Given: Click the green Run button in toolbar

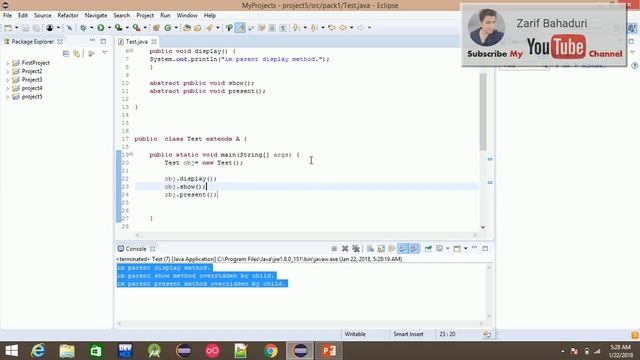Looking at the screenshot, I should tap(100, 28).
